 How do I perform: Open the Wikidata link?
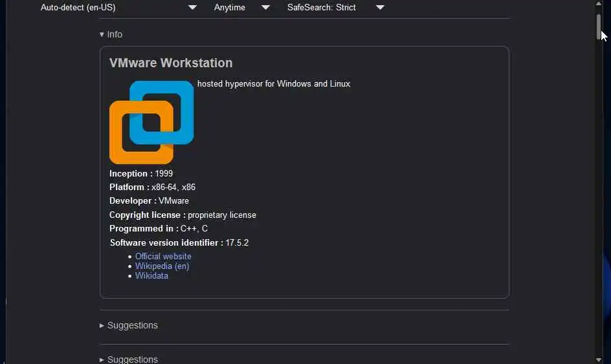pyautogui.click(x=151, y=275)
